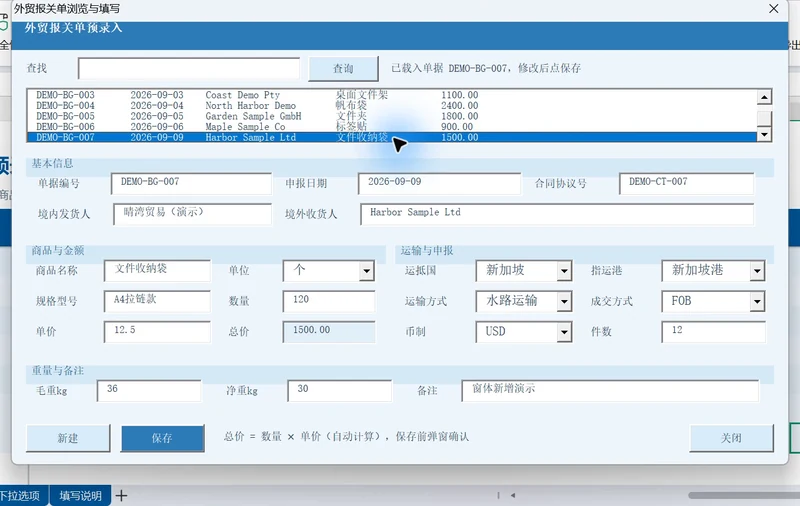Viewport: 800px width, 506px height.
Task: Open the 指运港 dropdown arrow
Action: click(x=757, y=271)
